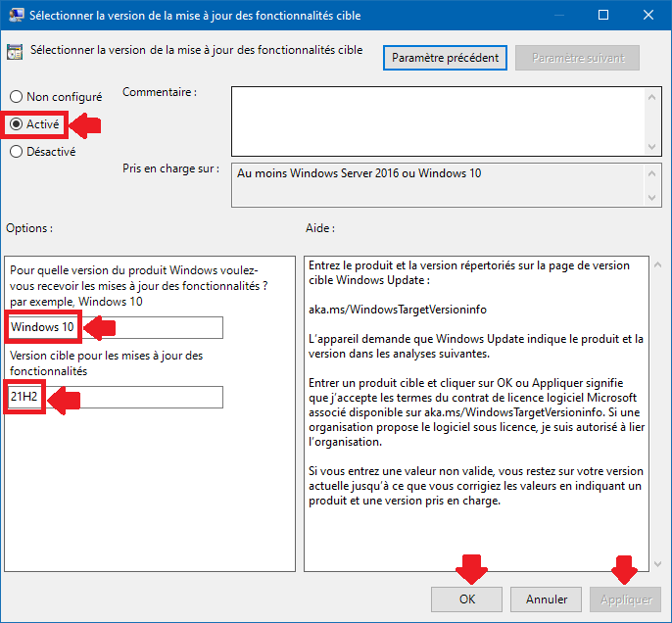Viewport: 672px width, 623px height.
Task: Click the 'Commentaire :' label
Action: (160, 92)
